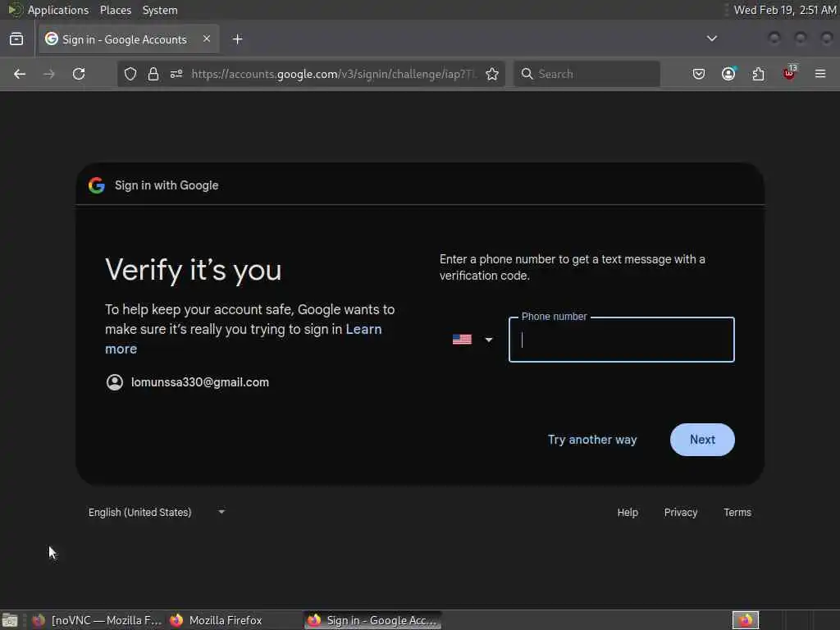
Task: Open the Terms link
Action: 737,512
